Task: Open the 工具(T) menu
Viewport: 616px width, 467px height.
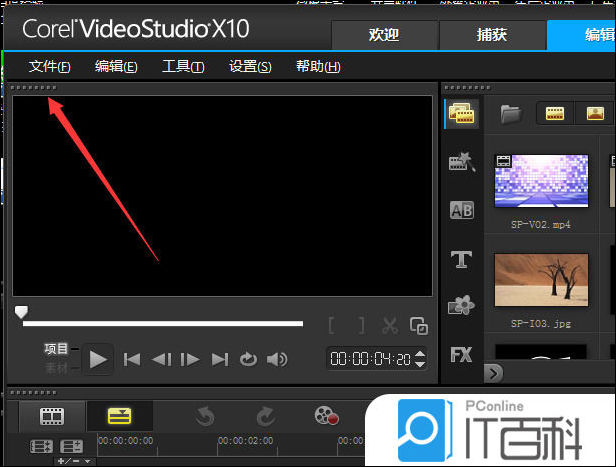Action: tap(183, 66)
